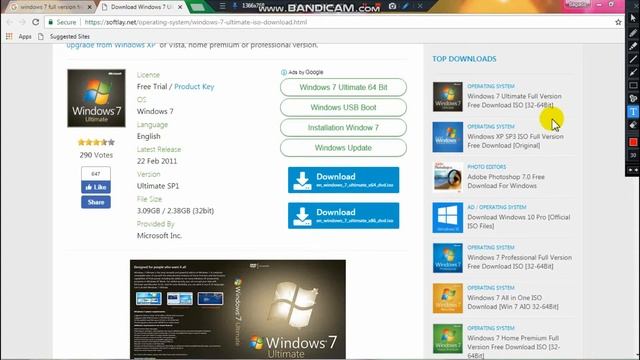Click the '22 Feb 2011' release date
Viewport: 640px width, 360px height.
(157, 161)
